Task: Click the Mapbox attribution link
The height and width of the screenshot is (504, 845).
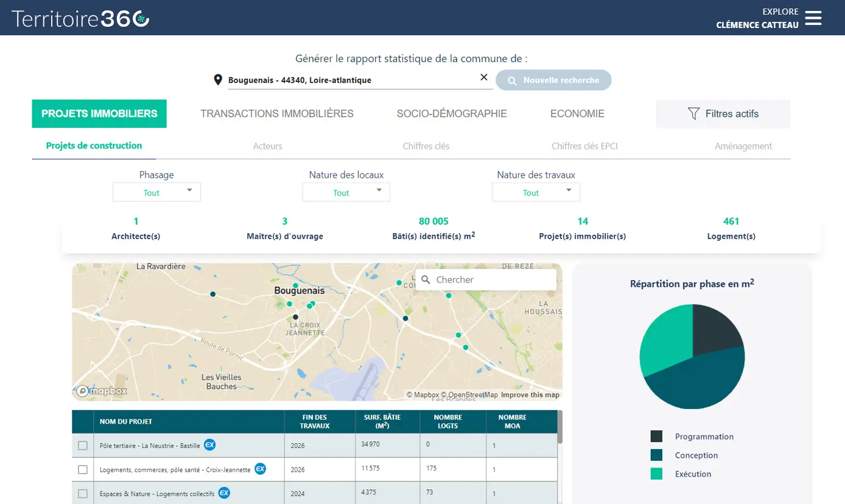Action: (x=422, y=395)
